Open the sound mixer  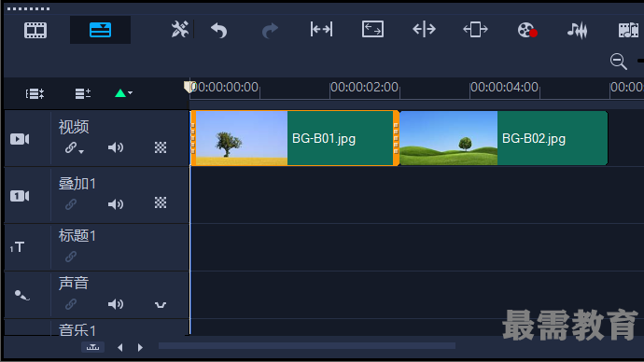click(577, 30)
